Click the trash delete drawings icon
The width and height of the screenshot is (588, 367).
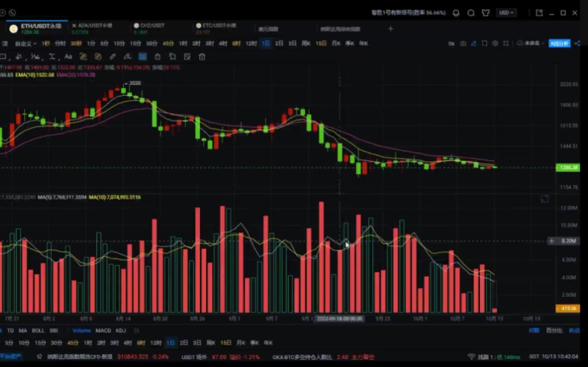point(202,57)
